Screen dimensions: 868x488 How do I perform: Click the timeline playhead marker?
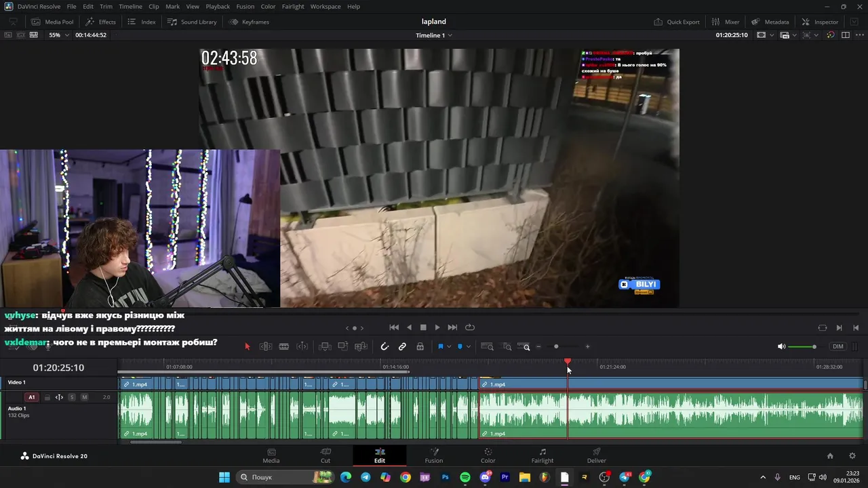click(x=568, y=362)
